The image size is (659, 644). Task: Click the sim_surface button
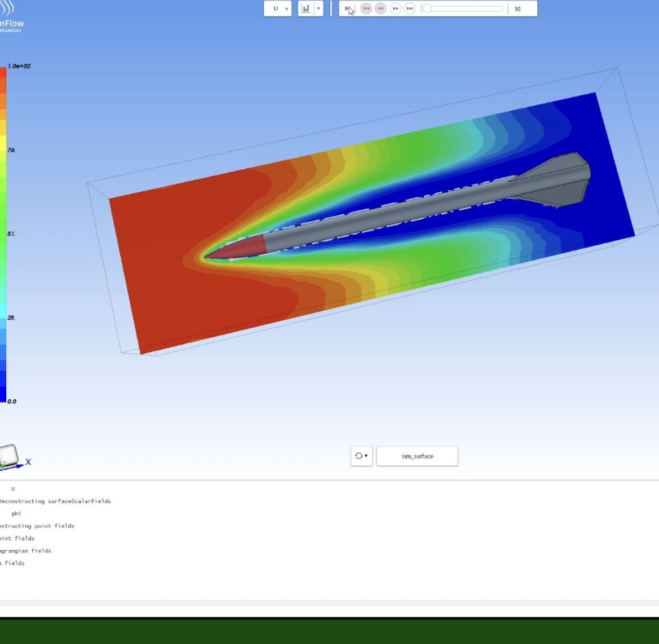[417, 456]
